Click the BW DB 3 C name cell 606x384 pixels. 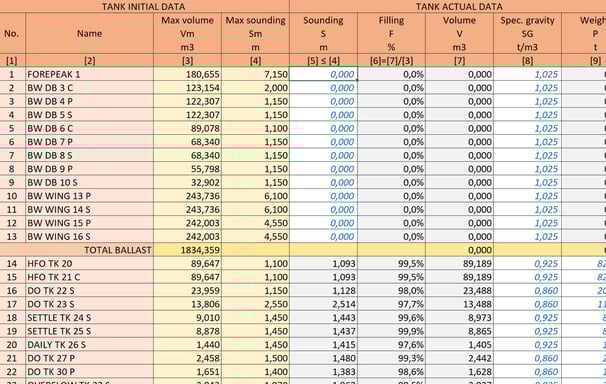pyautogui.click(x=90, y=88)
